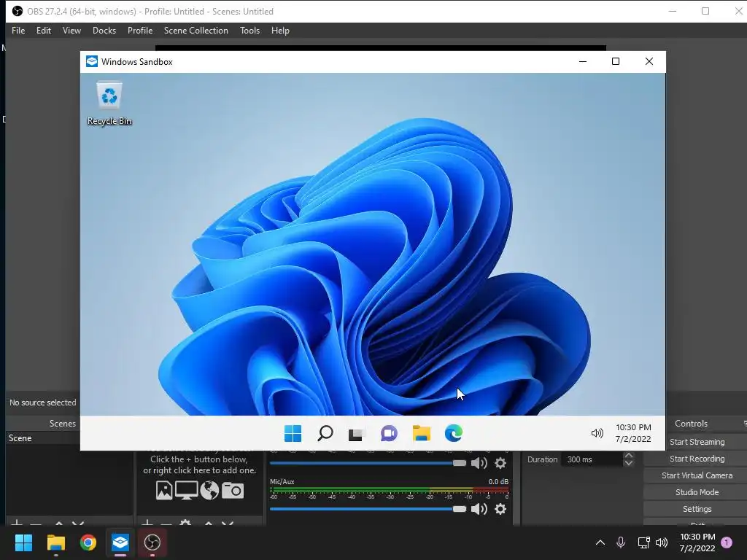Open the Help menu in OBS

pyautogui.click(x=280, y=31)
